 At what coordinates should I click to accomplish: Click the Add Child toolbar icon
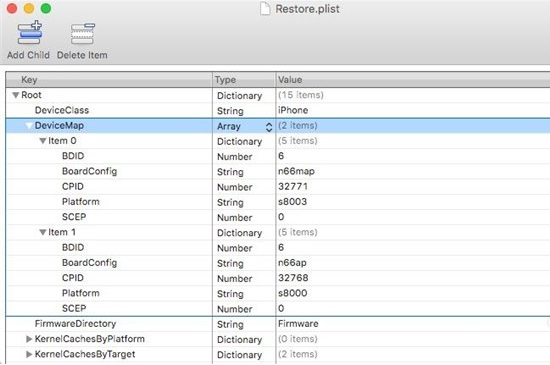[30, 33]
